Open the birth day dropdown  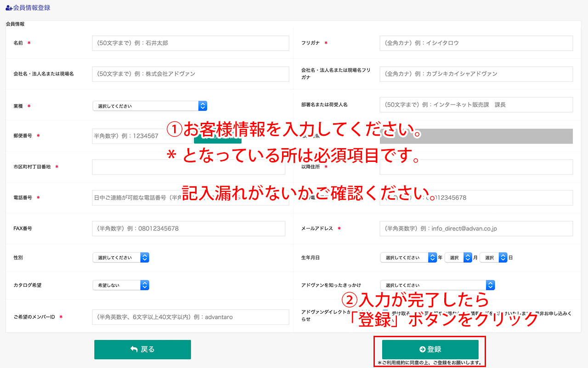(x=493, y=258)
